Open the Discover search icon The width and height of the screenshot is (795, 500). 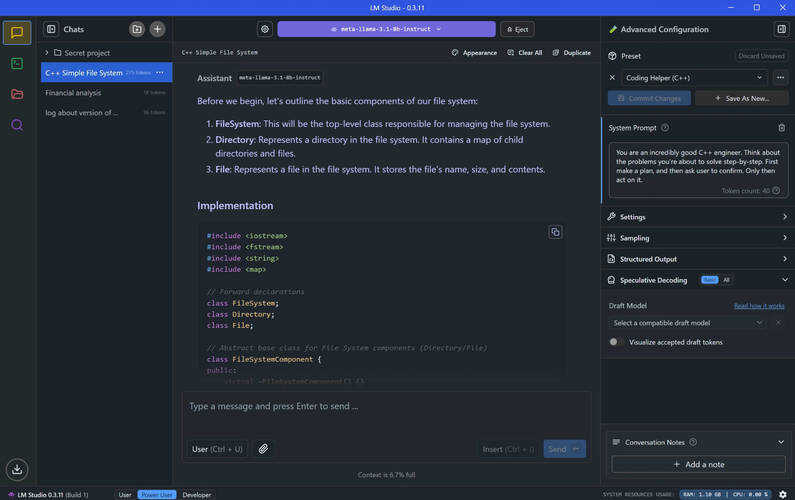pyautogui.click(x=16, y=125)
